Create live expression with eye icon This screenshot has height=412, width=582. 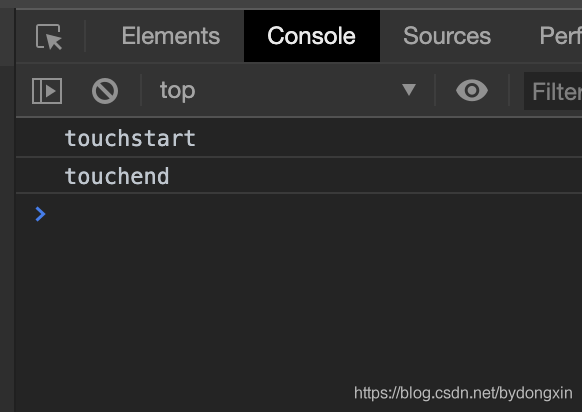472,90
